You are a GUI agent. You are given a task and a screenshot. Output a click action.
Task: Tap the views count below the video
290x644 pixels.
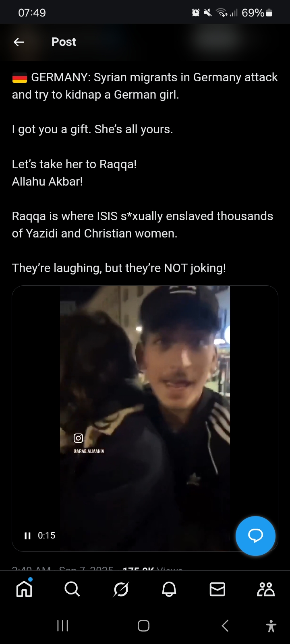(153, 568)
